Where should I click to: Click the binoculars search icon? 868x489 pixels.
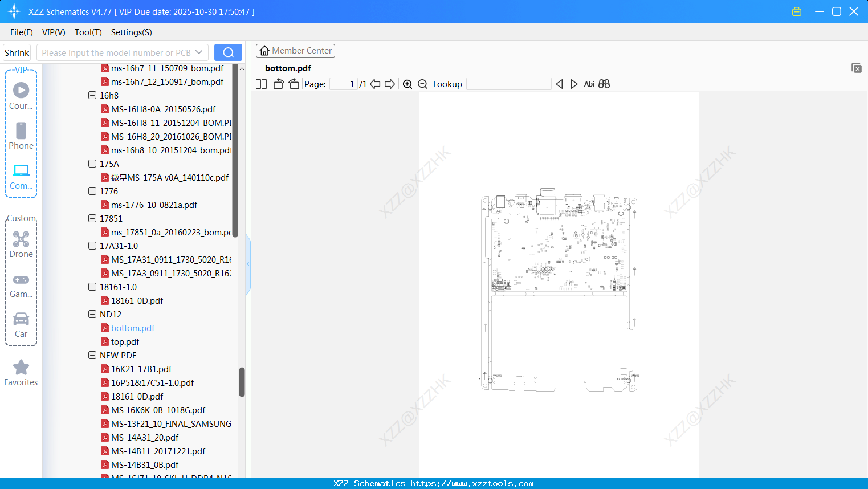tap(604, 84)
